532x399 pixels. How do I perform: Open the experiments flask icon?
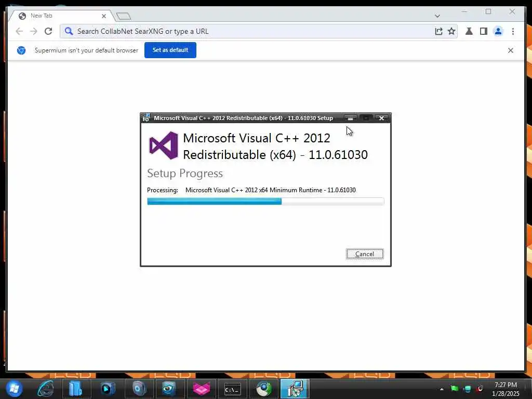pos(469,31)
